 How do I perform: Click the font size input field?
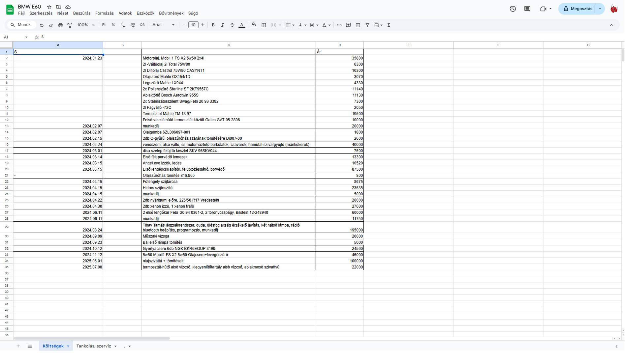tap(193, 25)
